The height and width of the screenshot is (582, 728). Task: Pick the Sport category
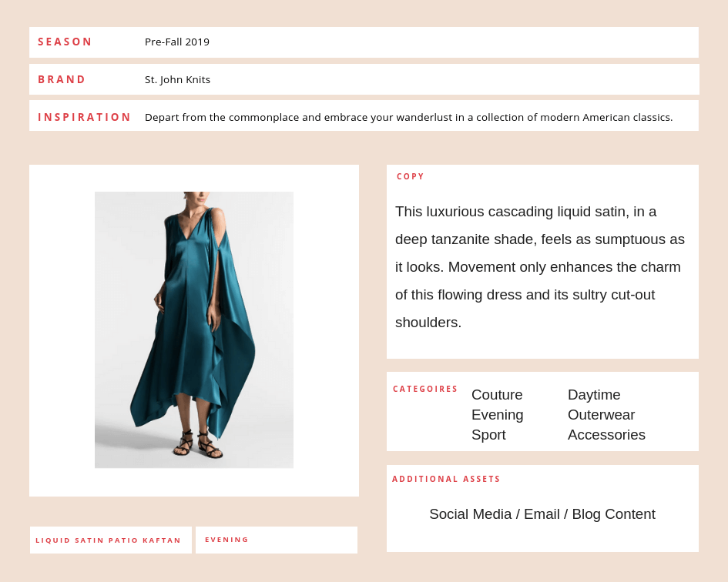(x=488, y=435)
